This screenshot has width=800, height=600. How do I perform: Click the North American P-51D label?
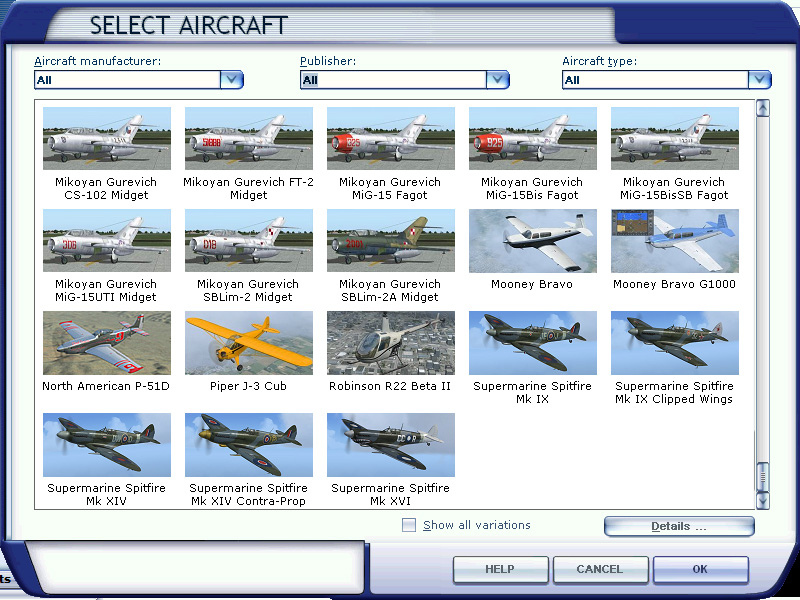pos(106,386)
